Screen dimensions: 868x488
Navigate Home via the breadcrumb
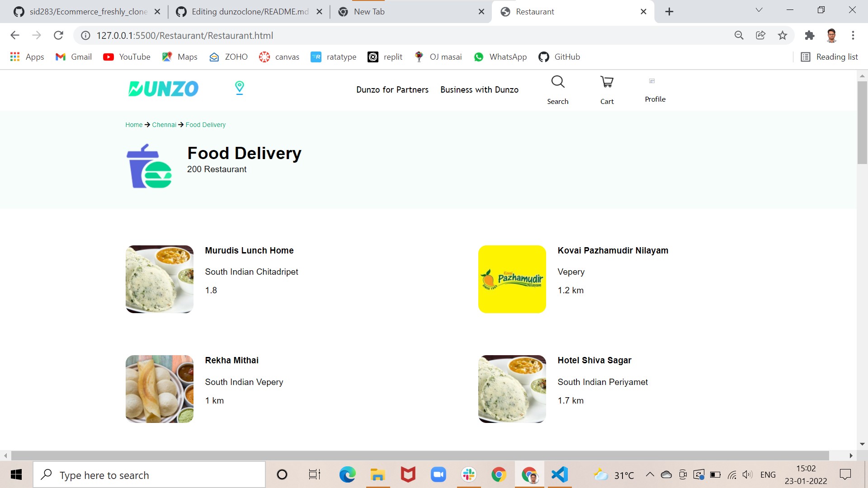(x=134, y=125)
